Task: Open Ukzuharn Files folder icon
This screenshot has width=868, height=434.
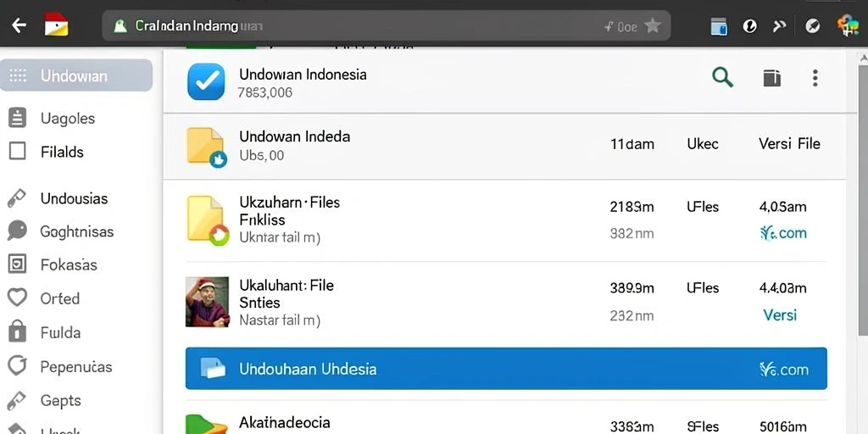Action: 207,220
